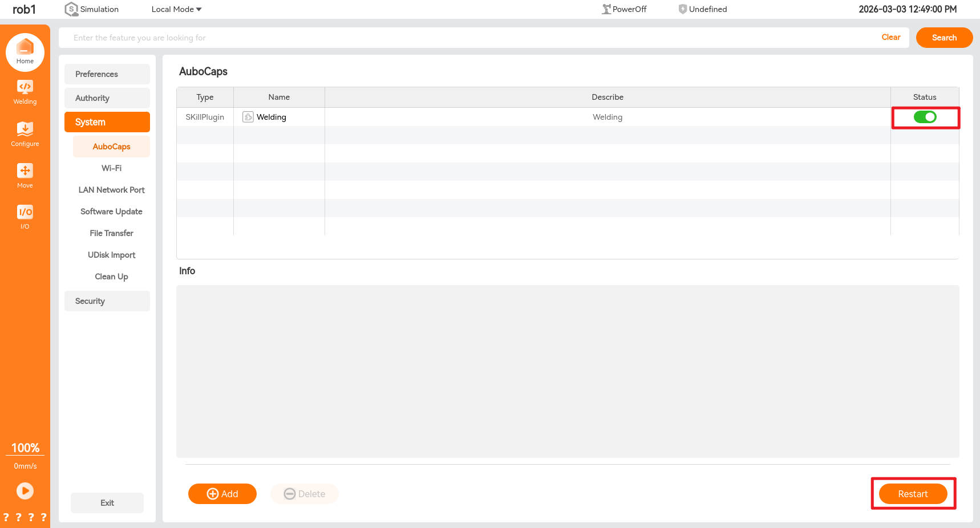Click the Restart button
980x528 pixels.
click(913, 494)
